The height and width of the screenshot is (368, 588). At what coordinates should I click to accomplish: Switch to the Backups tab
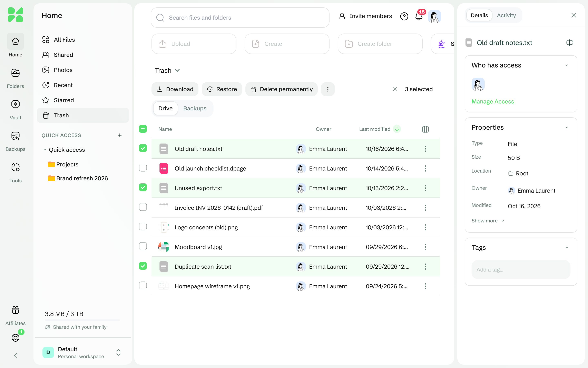click(x=195, y=108)
